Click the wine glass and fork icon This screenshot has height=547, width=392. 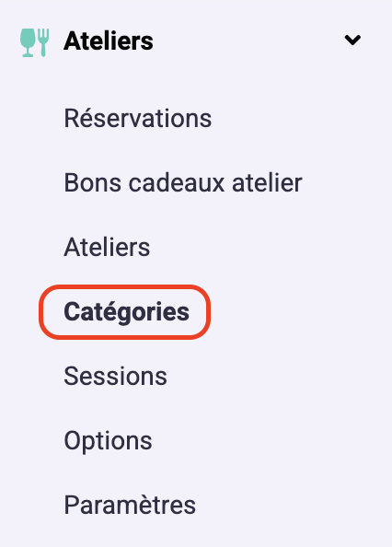34,42
